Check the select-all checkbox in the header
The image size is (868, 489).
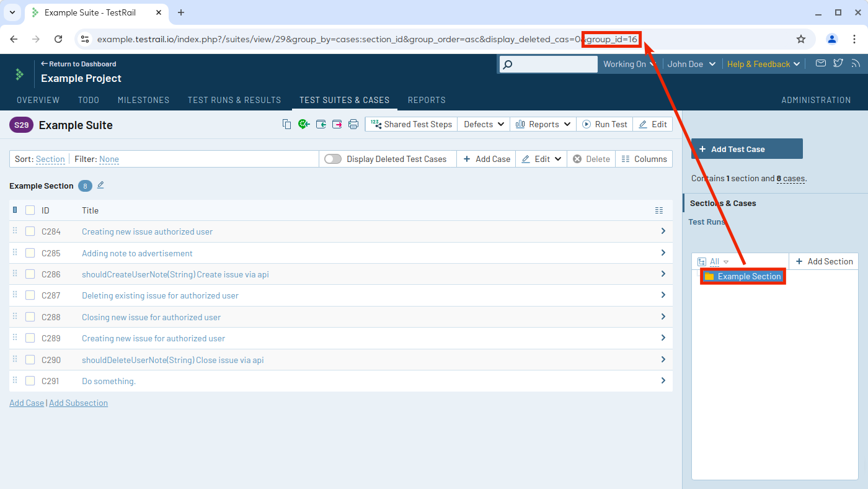point(29,210)
